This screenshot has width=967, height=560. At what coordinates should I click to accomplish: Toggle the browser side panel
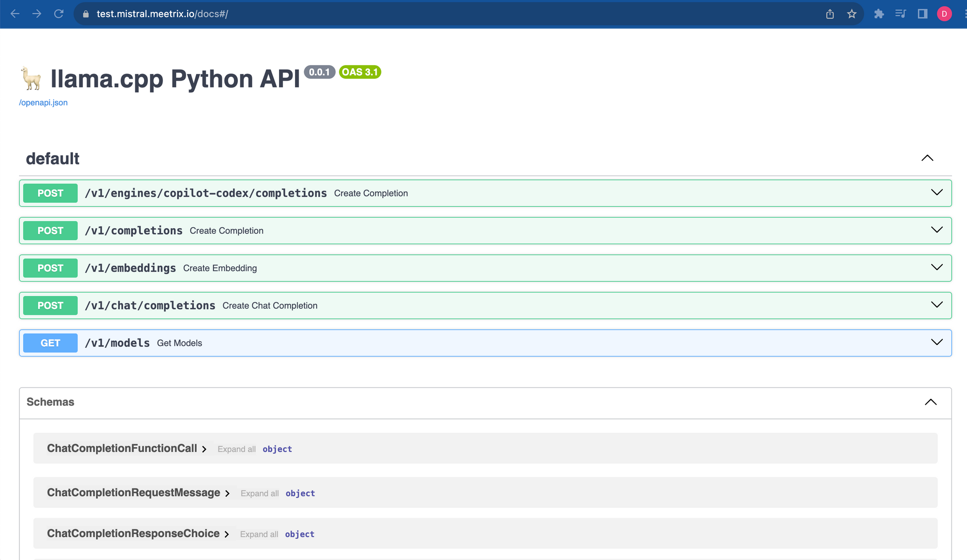coord(923,14)
